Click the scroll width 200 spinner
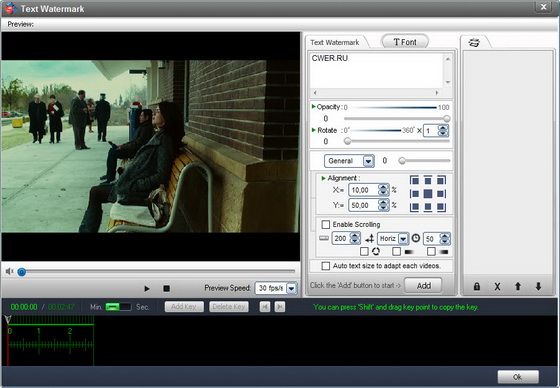 click(x=355, y=238)
